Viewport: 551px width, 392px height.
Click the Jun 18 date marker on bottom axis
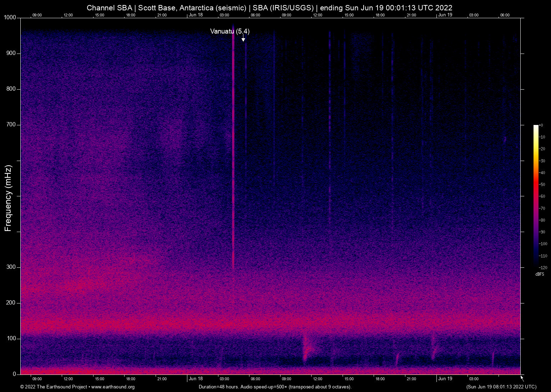point(196,379)
